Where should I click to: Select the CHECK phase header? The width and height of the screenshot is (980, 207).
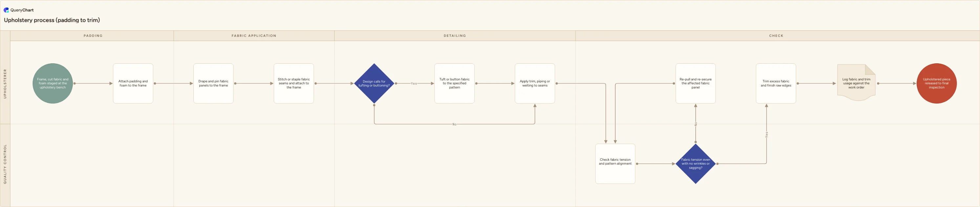(776, 36)
